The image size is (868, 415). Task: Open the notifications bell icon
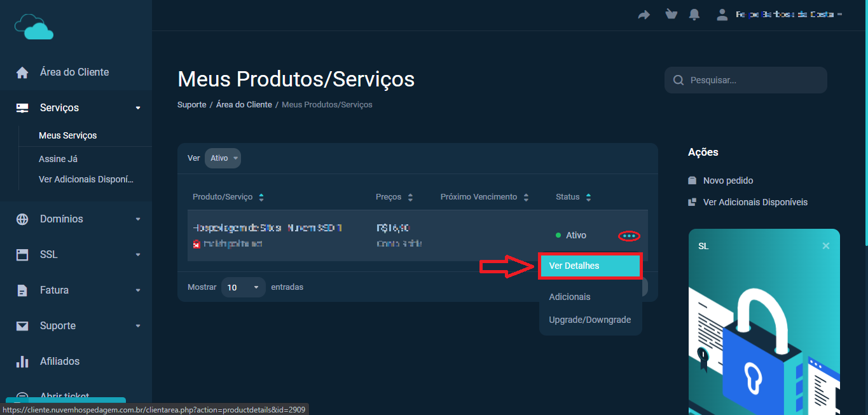694,14
